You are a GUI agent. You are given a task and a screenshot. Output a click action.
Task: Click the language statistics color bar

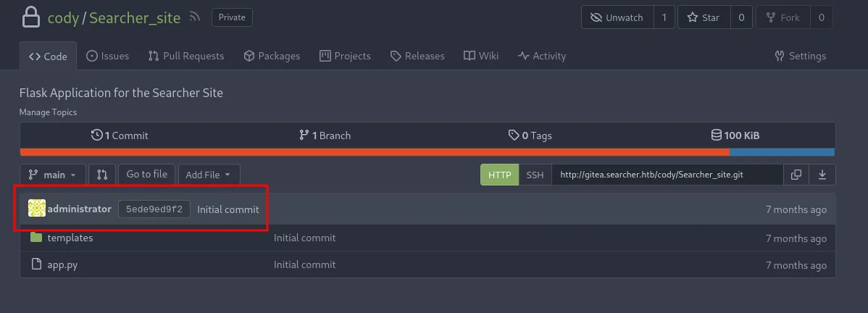pyautogui.click(x=375, y=152)
